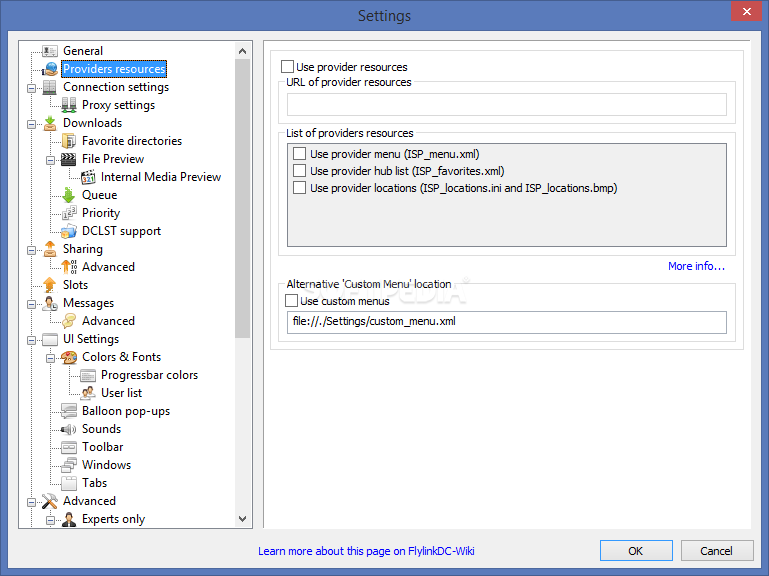Click the Colors & Fonts palette icon
This screenshot has width=769, height=576.
pyautogui.click(x=69, y=357)
